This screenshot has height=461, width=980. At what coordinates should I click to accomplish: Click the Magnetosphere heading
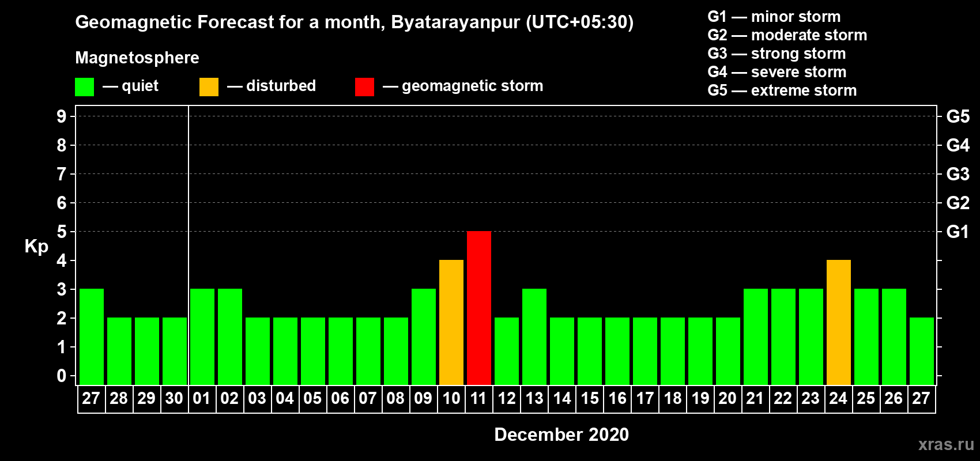[137, 58]
